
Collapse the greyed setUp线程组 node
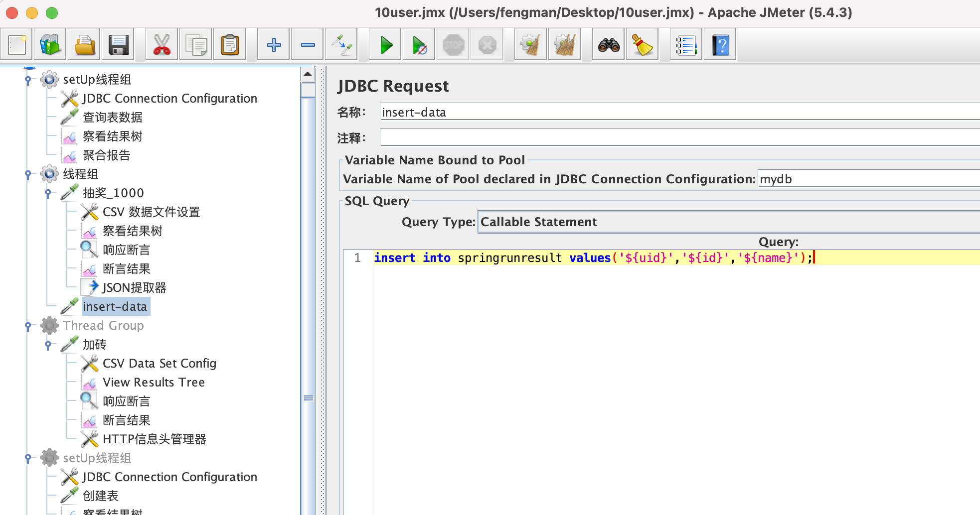click(28, 458)
